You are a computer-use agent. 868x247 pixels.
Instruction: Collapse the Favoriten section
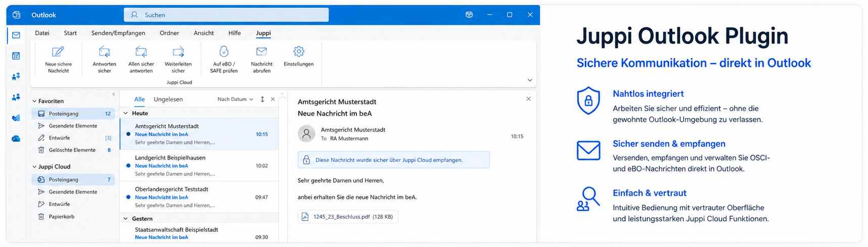pyautogui.click(x=34, y=102)
